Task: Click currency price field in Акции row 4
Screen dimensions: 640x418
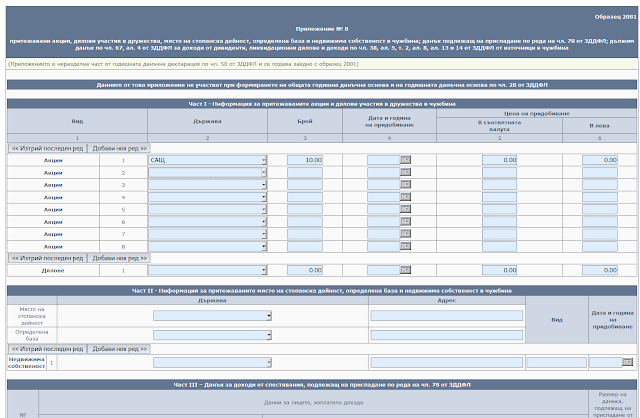Action: (499, 197)
